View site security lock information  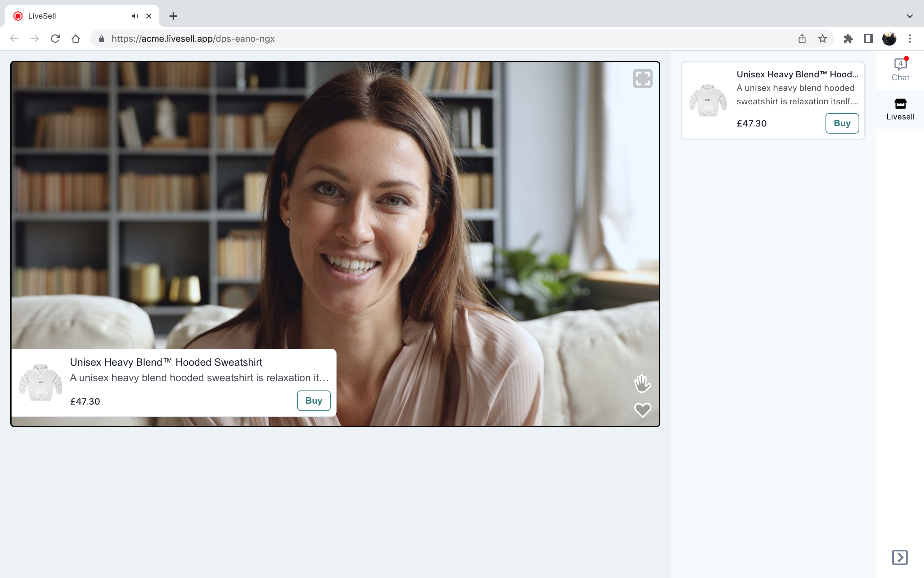point(101,39)
